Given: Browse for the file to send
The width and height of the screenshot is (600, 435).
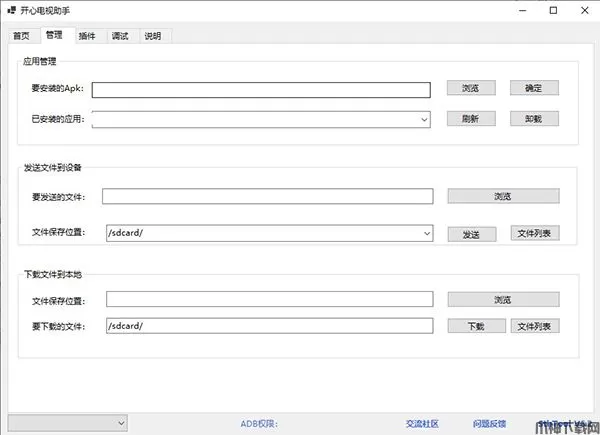Looking at the screenshot, I should (x=503, y=196).
